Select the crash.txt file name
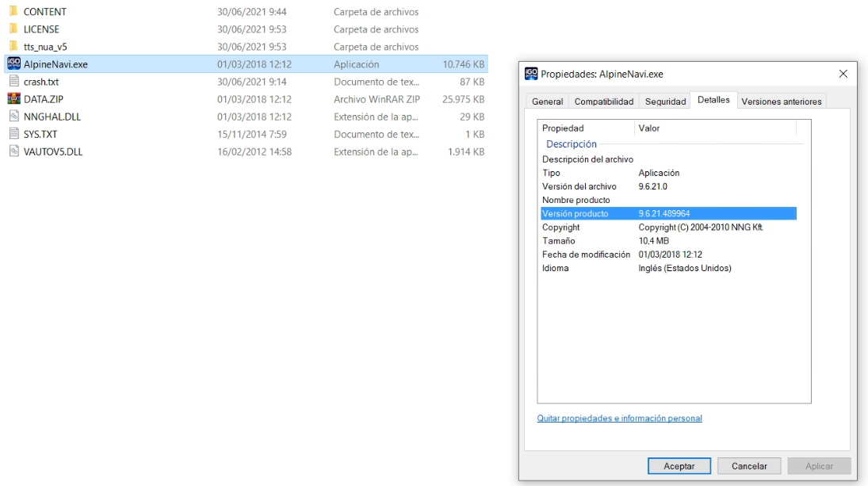 click(x=41, y=82)
